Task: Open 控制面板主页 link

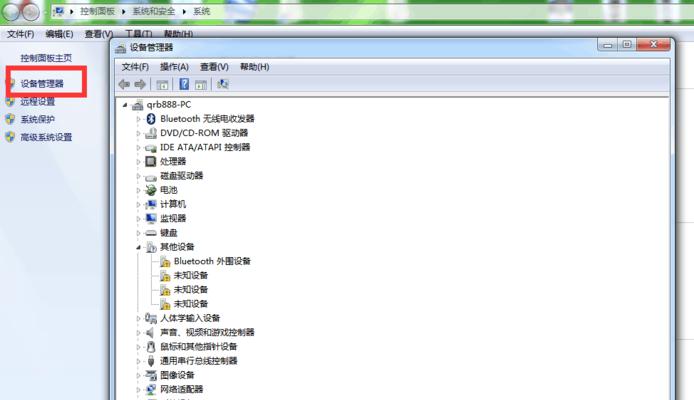Action: pyautogui.click(x=46, y=58)
